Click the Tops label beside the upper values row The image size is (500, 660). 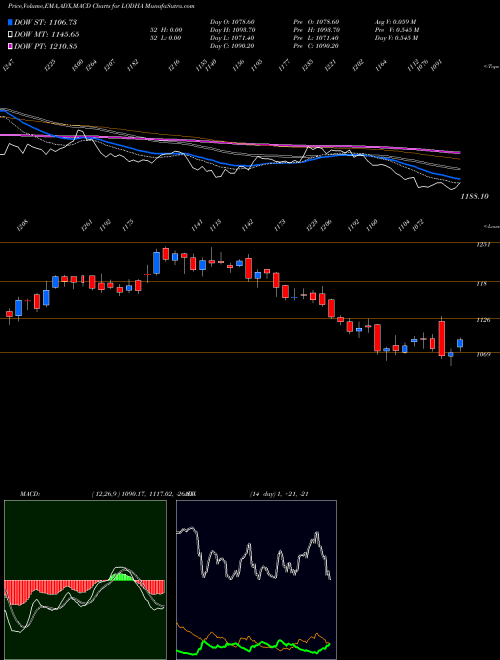[x=492, y=67]
